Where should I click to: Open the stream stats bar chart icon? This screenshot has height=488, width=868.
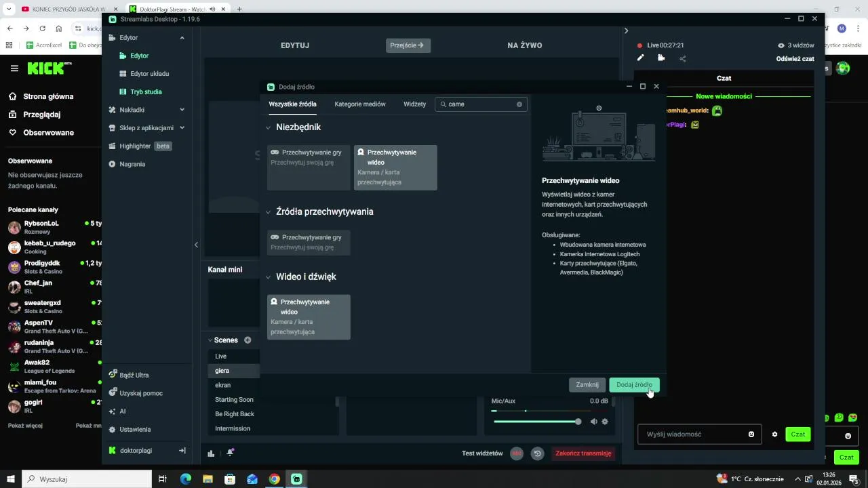pos(211,453)
